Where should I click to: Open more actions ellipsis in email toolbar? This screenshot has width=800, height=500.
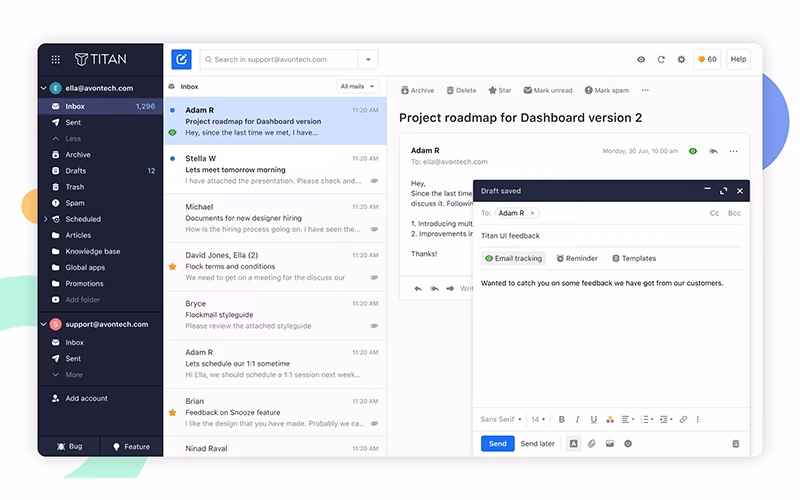(x=645, y=91)
